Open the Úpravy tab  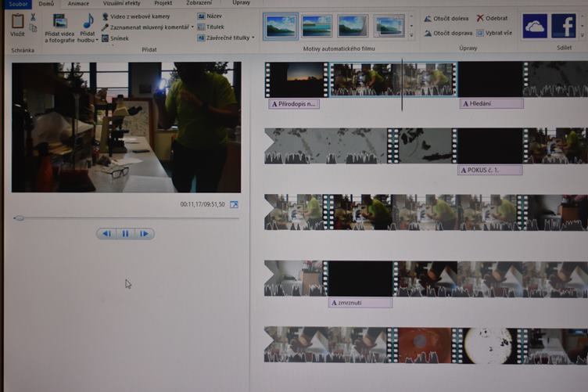241,3
